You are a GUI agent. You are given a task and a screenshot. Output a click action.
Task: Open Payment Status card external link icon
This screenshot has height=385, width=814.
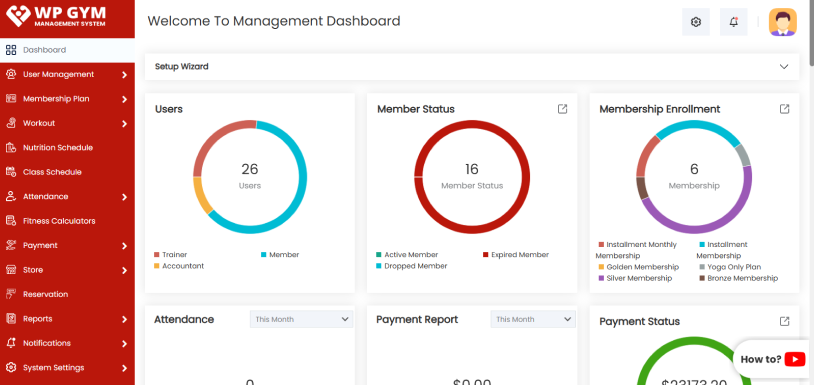click(784, 321)
